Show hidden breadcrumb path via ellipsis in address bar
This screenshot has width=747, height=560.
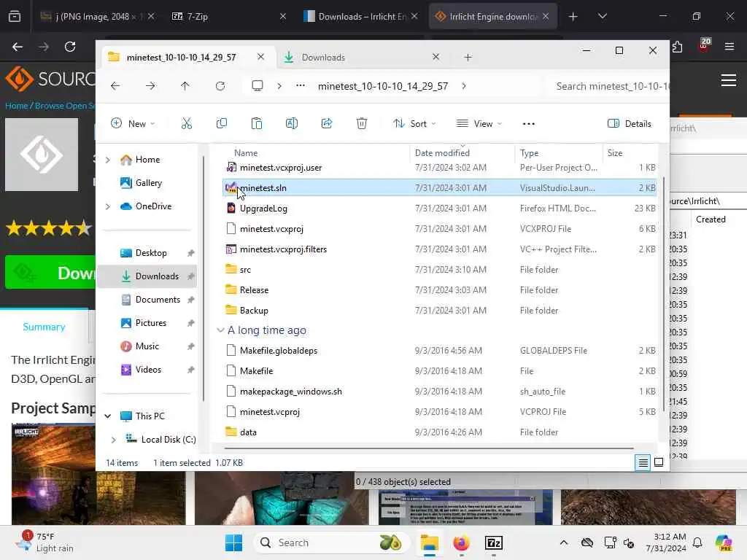tap(300, 86)
